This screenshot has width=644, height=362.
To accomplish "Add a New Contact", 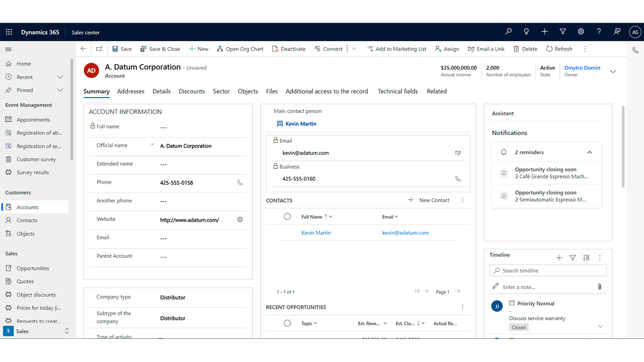I will 428,200.
